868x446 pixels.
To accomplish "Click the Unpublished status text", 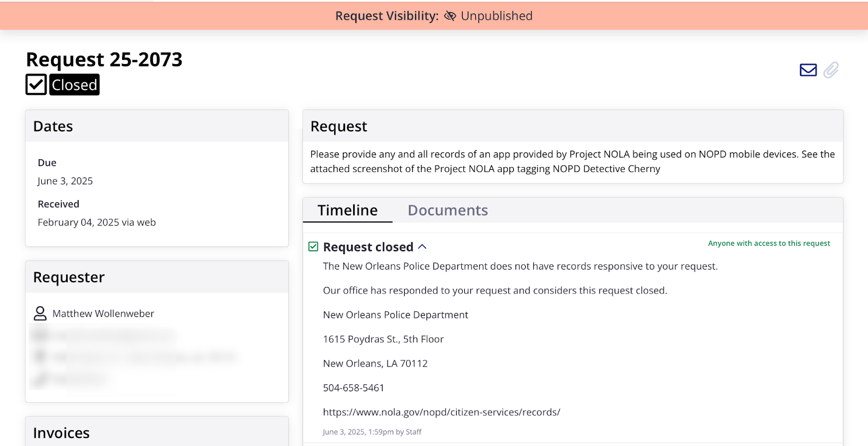I will point(496,16).
